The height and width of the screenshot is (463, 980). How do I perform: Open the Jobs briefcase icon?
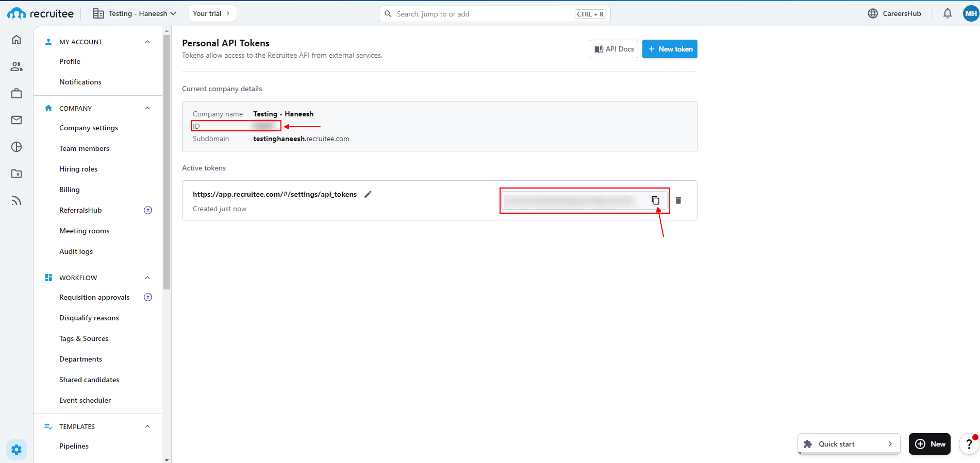(x=16, y=93)
